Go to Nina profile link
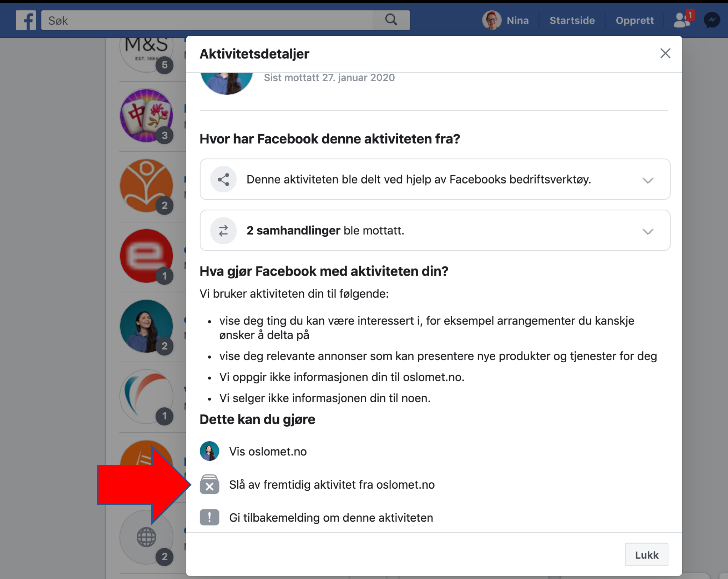The image size is (728, 579). [x=517, y=20]
